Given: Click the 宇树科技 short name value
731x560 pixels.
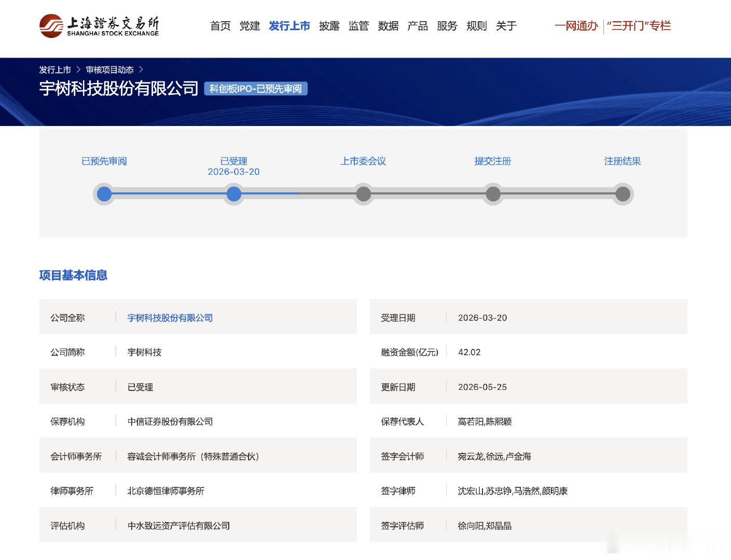Looking at the screenshot, I should tap(144, 352).
